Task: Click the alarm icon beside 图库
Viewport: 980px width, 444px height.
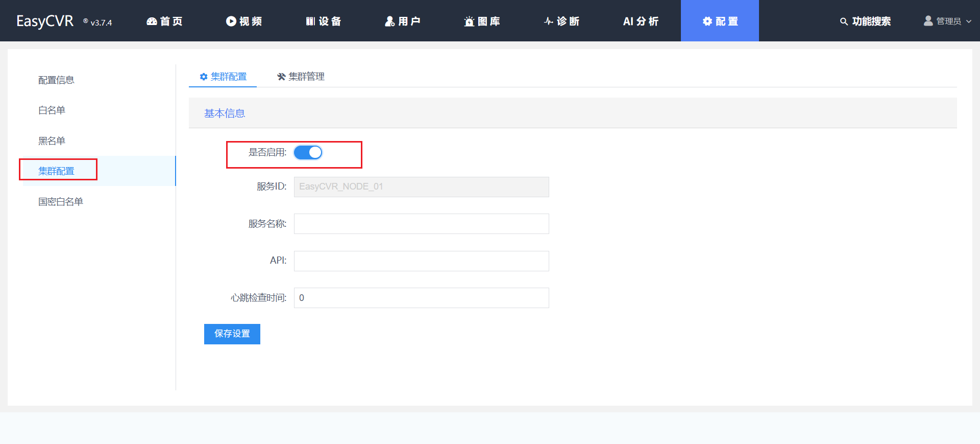Action: tap(469, 21)
